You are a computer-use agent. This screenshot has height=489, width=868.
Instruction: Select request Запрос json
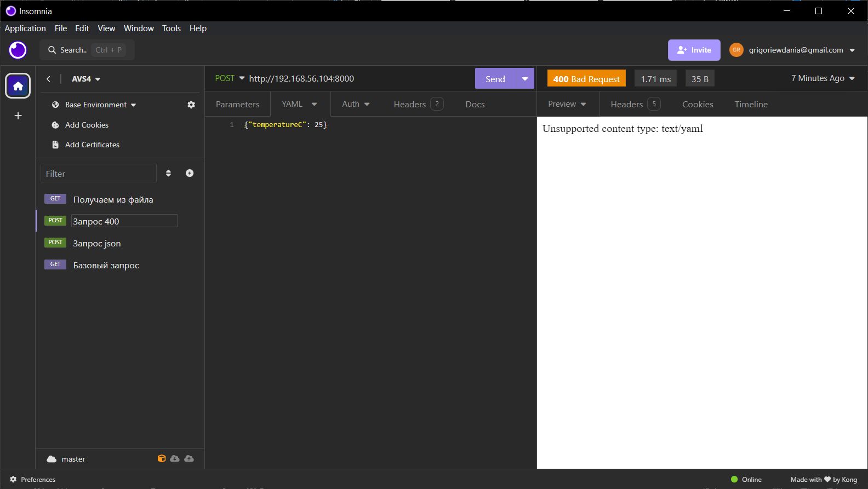[x=97, y=243]
